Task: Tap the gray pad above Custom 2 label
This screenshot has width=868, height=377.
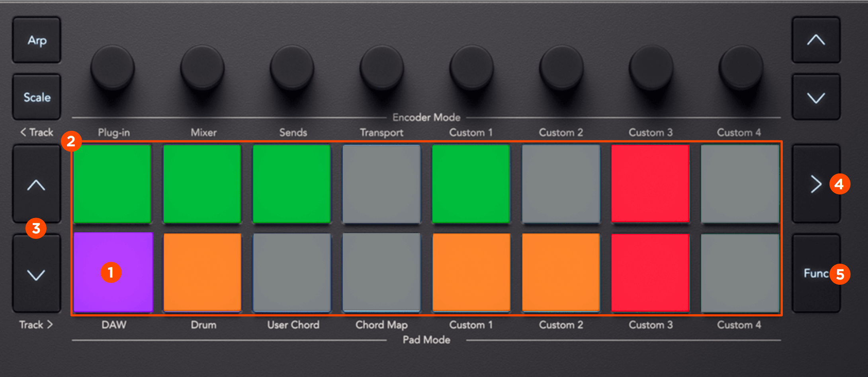Action: (x=561, y=184)
